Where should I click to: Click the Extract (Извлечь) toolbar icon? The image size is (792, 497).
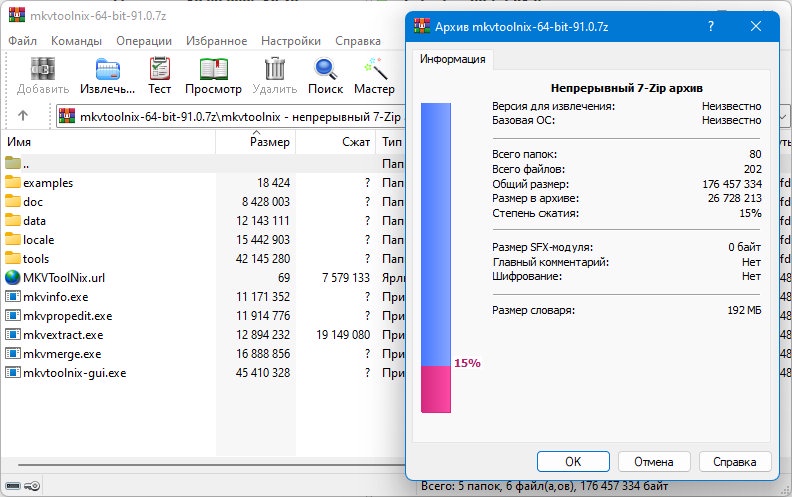(x=108, y=69)
